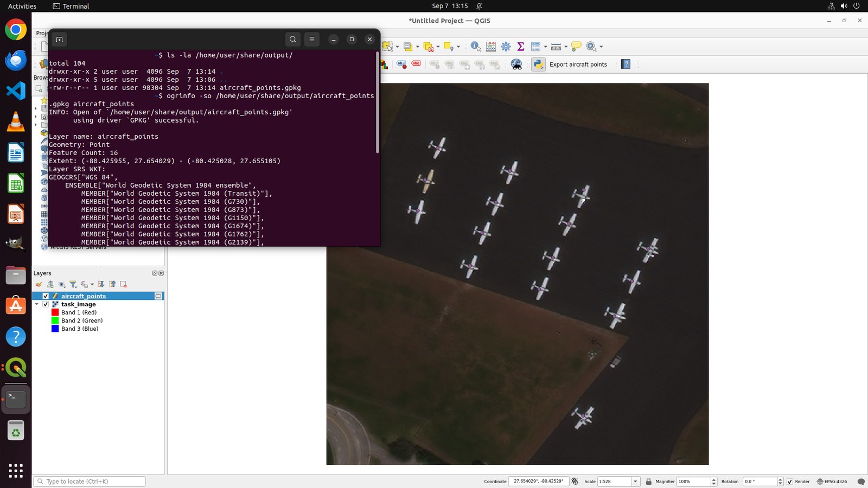Screen dimensions: 868x488
Task: Click Remove Layer icon in Layers panel
Action: coord(124,284)
